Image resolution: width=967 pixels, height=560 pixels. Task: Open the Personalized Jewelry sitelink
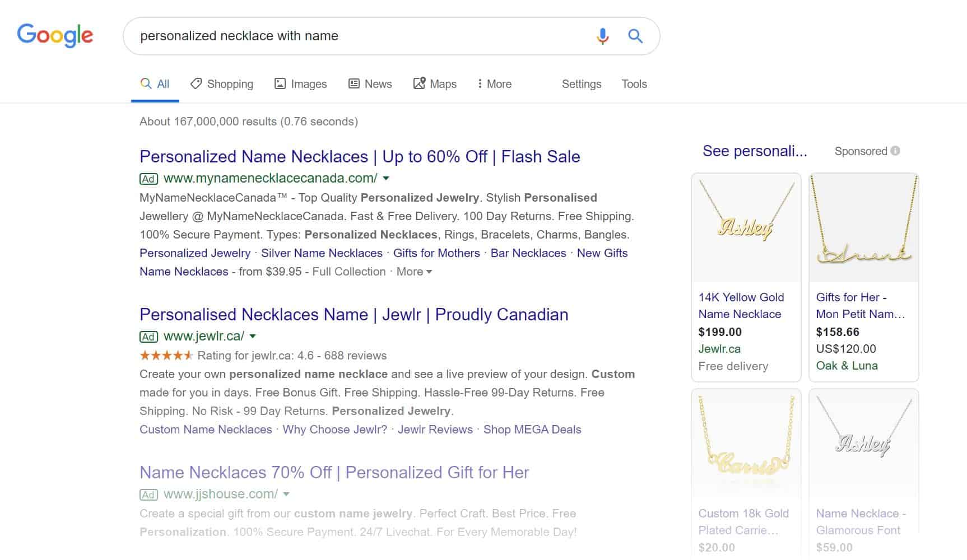(195, 253)
